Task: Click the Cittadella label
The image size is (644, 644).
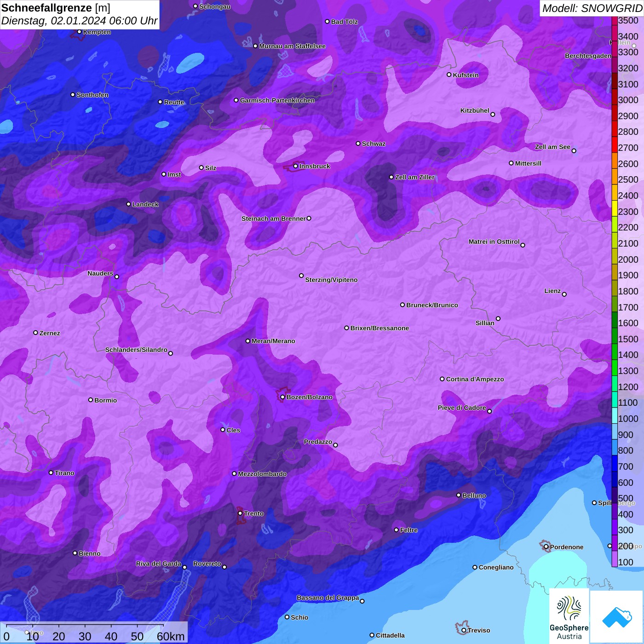Action: [x=390, y=635]
